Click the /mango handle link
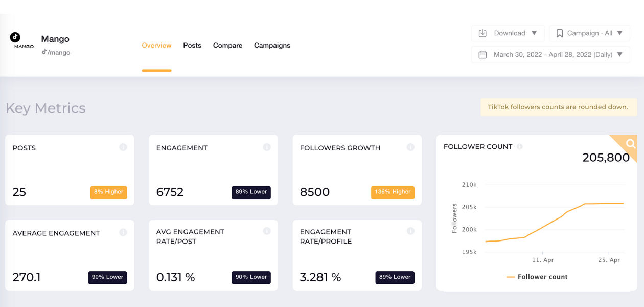644x307 pixels. coord(59,52)
